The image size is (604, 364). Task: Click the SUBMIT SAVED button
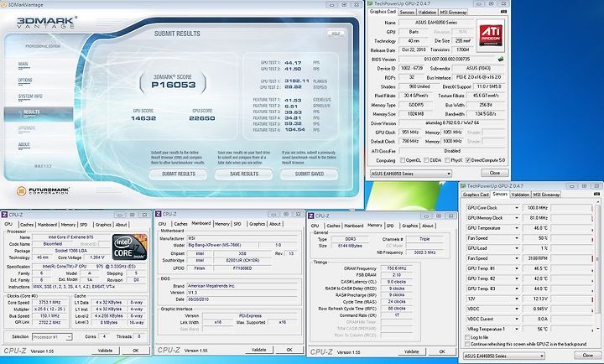310,174
